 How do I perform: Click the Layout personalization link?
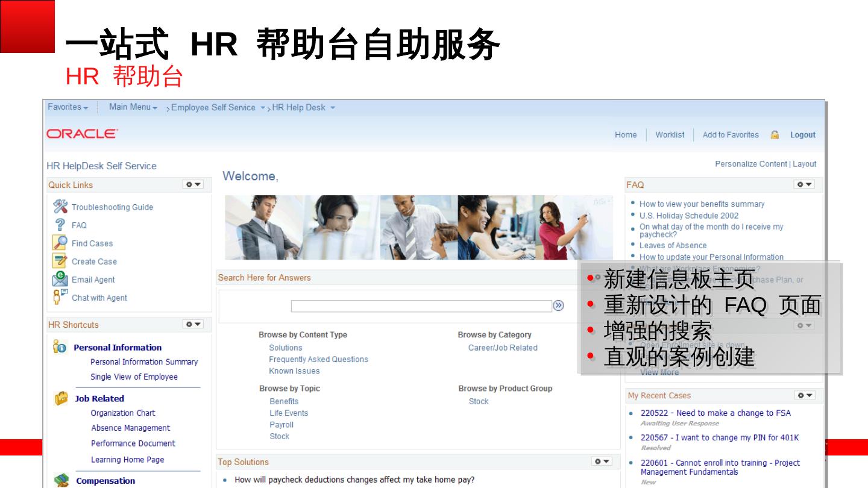tap(805, 164)
